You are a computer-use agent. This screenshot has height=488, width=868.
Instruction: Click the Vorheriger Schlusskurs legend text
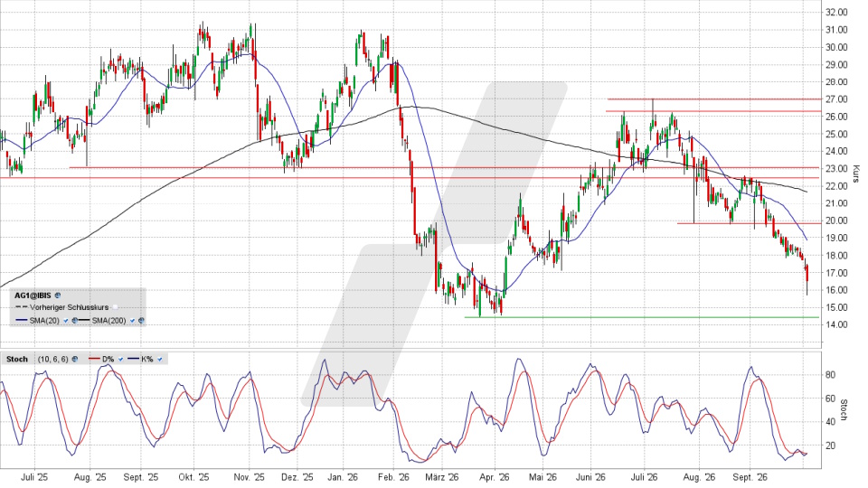pyautogui.click(x=70, y=307)
